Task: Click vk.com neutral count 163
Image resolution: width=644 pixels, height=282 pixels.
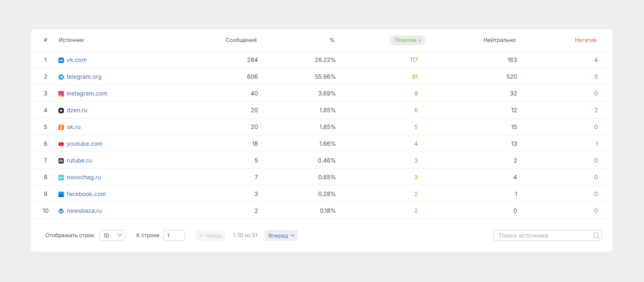Action: coord(512,60)
